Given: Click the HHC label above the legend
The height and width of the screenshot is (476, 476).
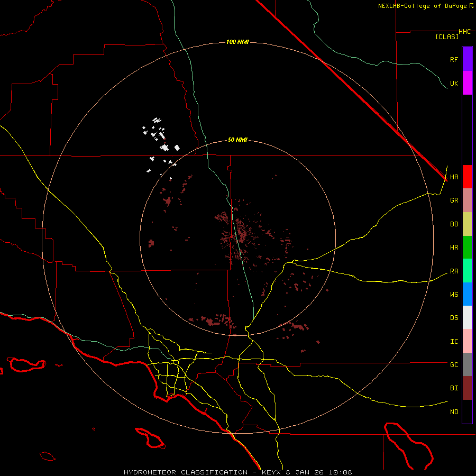Looking at the screenshot, I should (x=464, y=32).
